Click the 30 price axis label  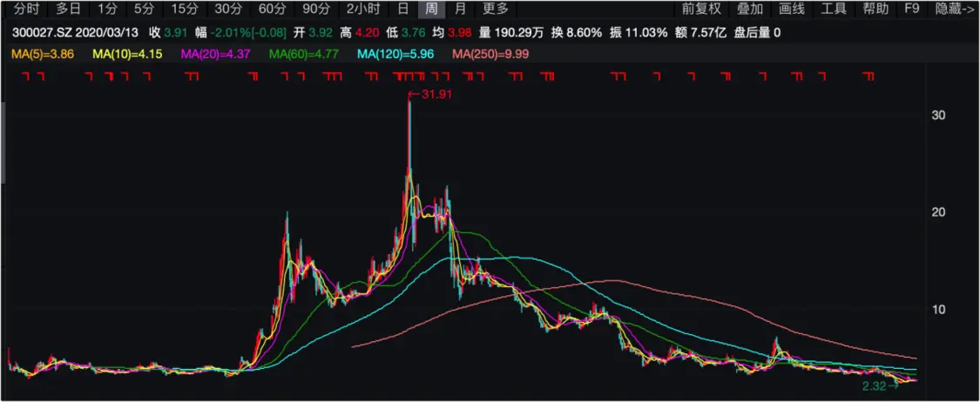pos(939,116)
